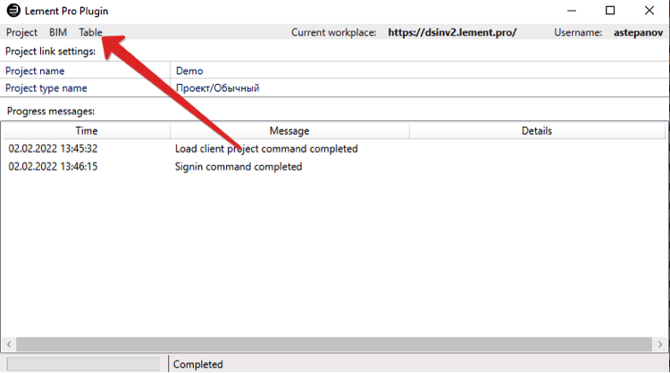
Task: Click the username astepanov
Action: (x=638, y=32)
